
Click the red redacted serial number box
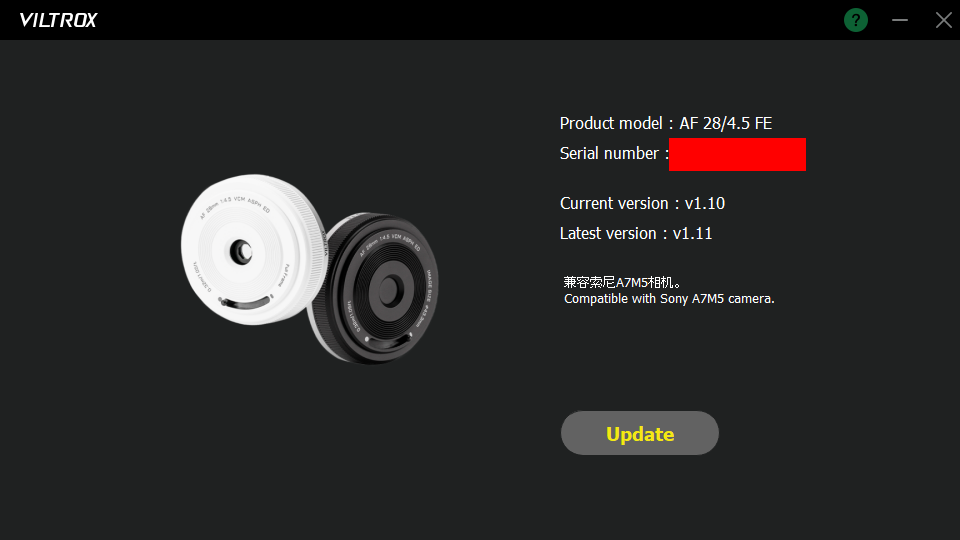[x=737, y=154]
